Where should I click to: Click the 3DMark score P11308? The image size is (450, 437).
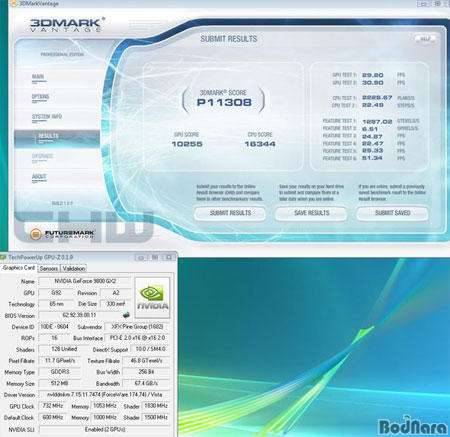[x=224, y=102]
